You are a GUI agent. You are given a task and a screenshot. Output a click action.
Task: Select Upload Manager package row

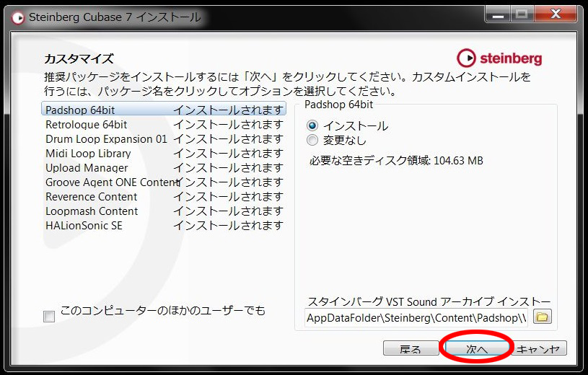[x=164, y=168]
